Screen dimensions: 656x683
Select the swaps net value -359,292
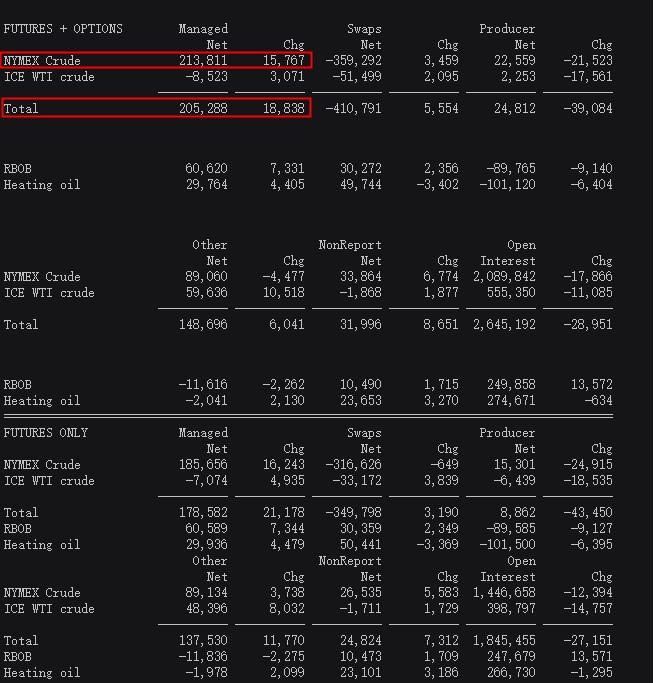[x=353, y=61]
